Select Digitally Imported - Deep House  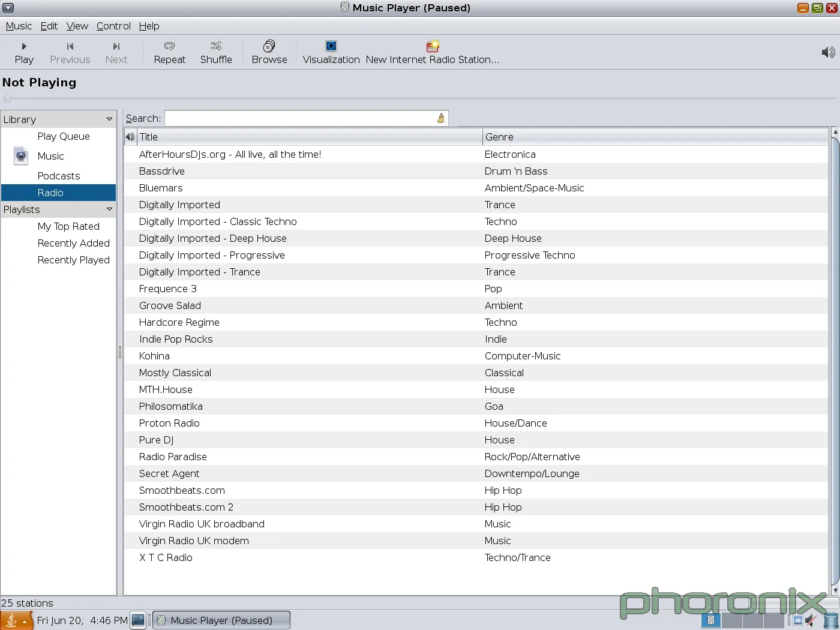point(476,238)
